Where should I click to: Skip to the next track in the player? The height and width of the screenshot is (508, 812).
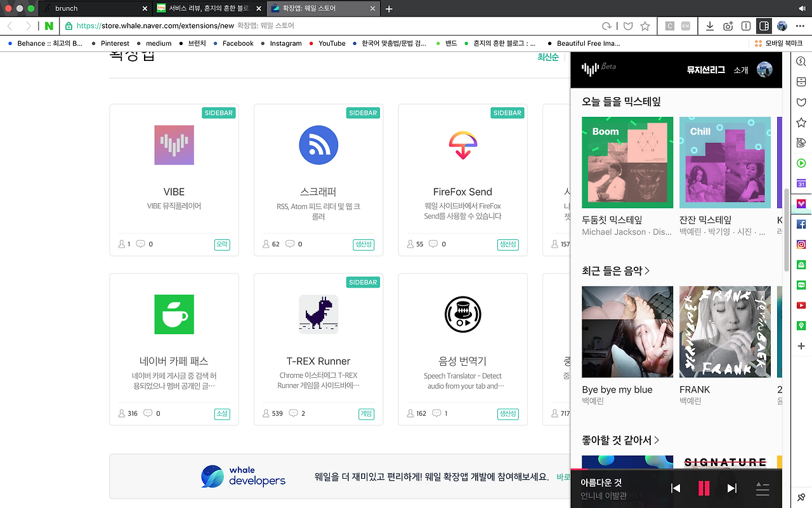pyautogui.click(x=731, y=488)
